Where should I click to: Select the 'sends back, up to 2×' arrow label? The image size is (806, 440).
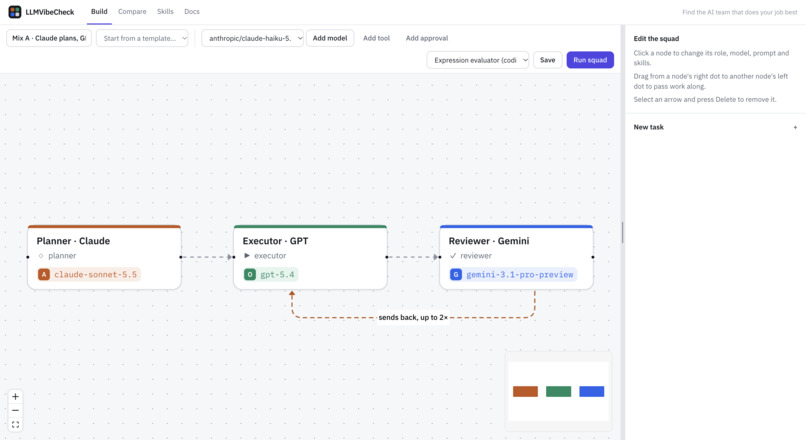pyautogui.click(x=413, y=318)
